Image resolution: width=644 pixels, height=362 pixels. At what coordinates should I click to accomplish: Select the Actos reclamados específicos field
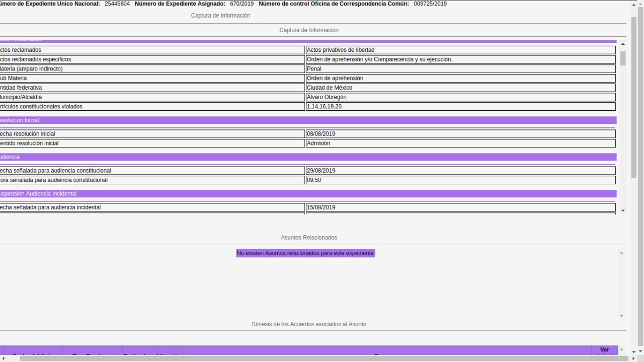[x=460, y=59]
